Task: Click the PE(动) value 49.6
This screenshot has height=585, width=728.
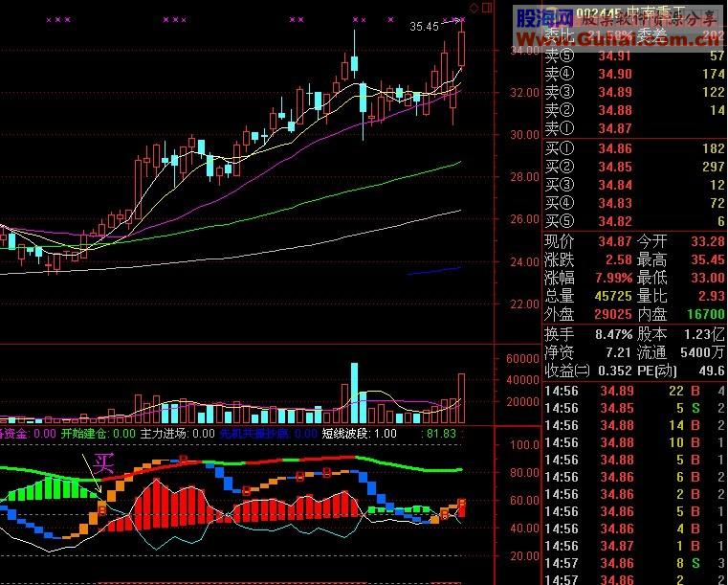Action: coord(712,371)
